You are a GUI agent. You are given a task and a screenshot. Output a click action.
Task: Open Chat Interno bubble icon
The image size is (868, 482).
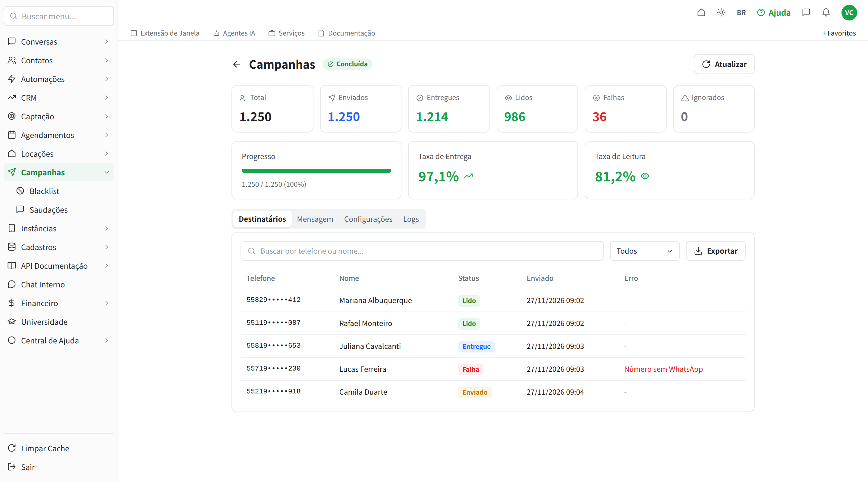12,284
